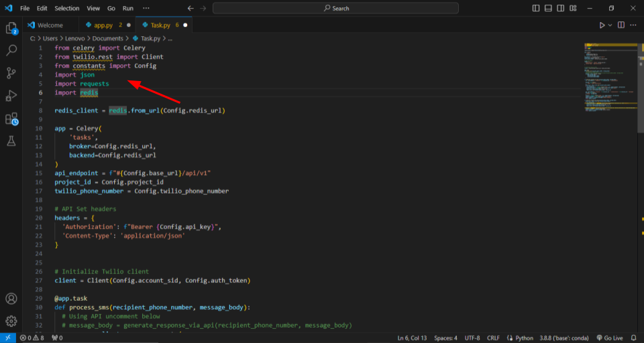Open the Source Control view
Screen dimensions: 644x343
tap(11, 73)
